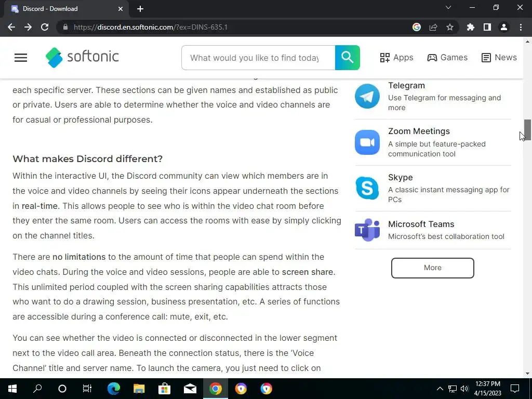Screen dimensions: 532x399
Task: Click the page scrollbar thumb
Action: pyautogui.click(x=527, y=129)
